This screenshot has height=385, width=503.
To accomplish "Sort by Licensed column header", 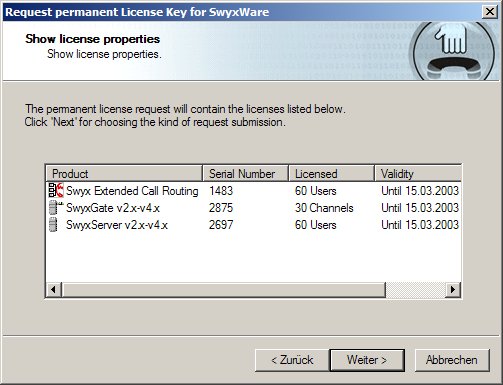I will [331, 174].
